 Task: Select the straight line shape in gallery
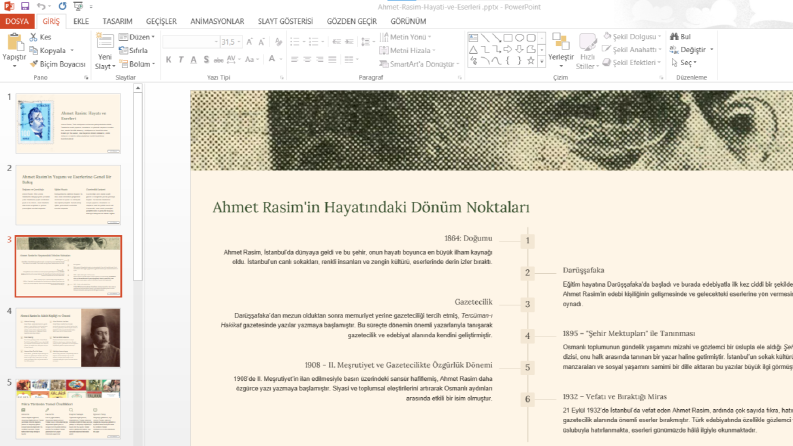point(485,37)
